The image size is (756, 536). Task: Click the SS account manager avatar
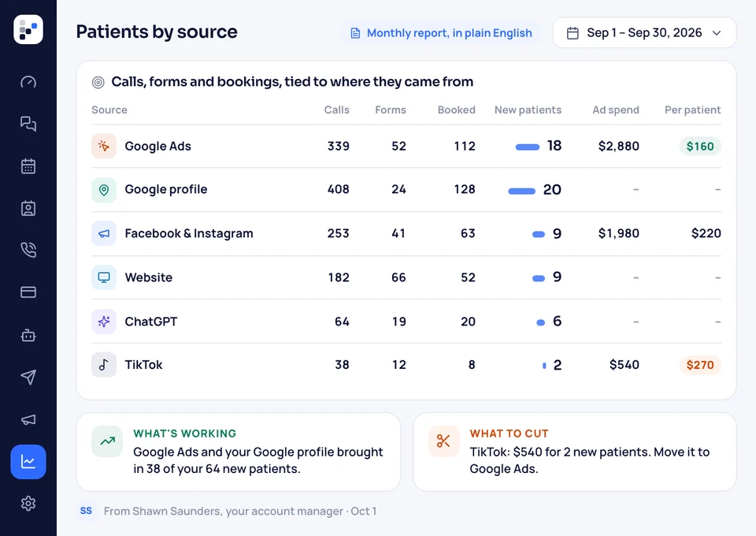pyautogui.click(x=87, y=511)
